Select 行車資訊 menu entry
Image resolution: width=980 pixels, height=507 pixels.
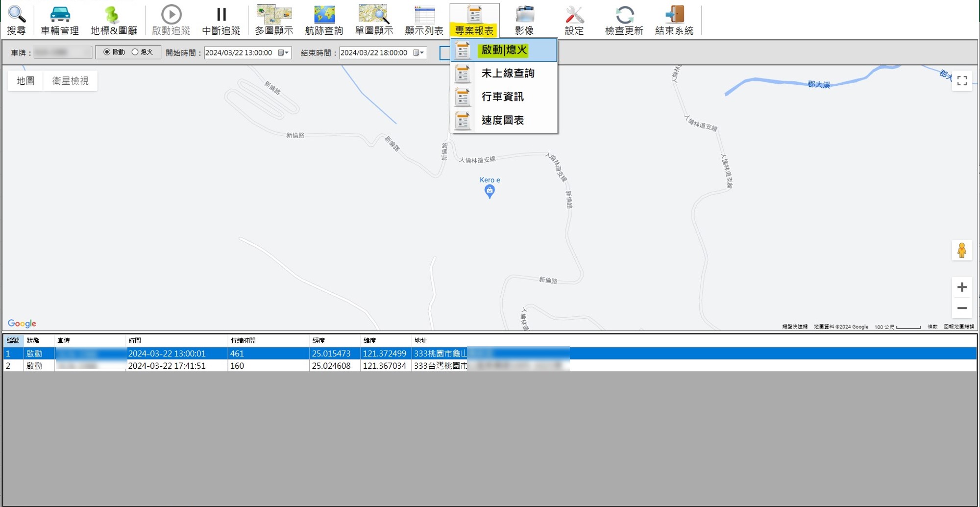504,97
